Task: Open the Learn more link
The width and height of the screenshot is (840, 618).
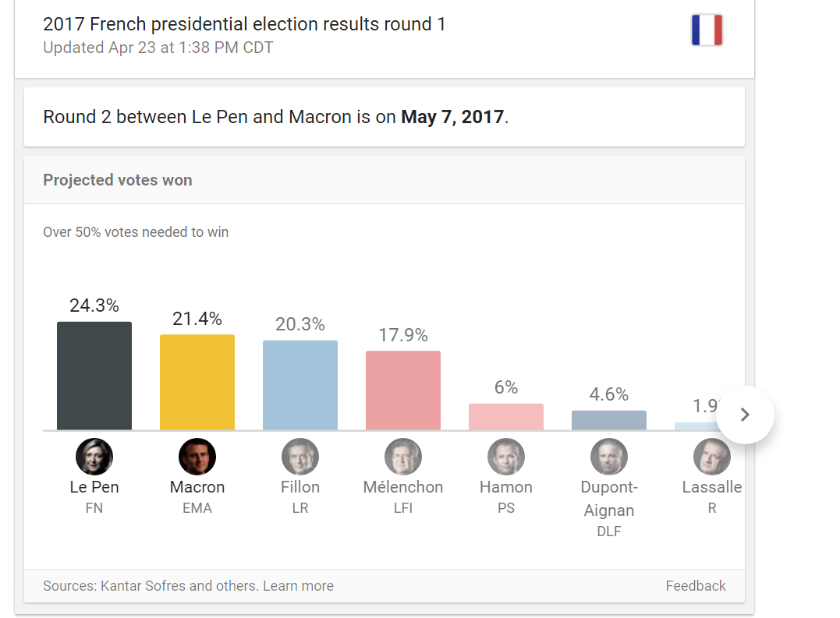Action: 298,586
